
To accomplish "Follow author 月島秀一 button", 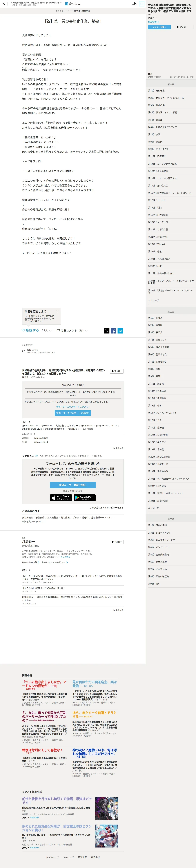I will pos(117,542).
